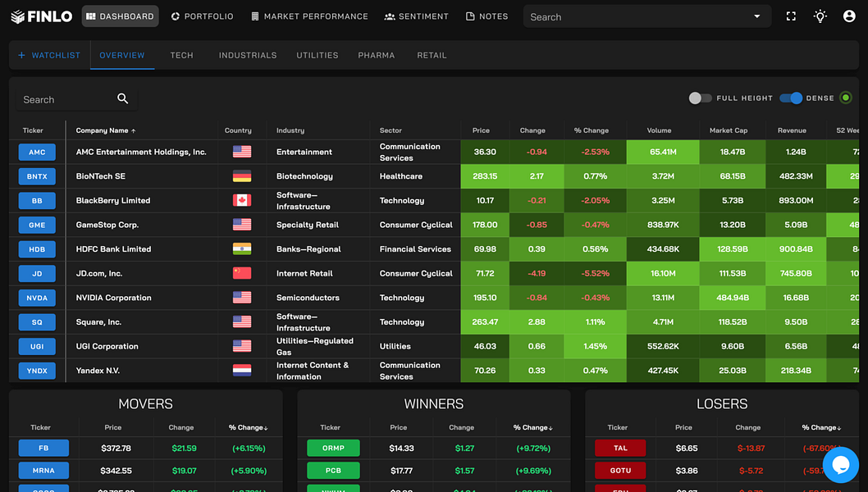Click the Dutch flag for Yandex N.V.
Viewport: 868px width, 492px height.
242,371
